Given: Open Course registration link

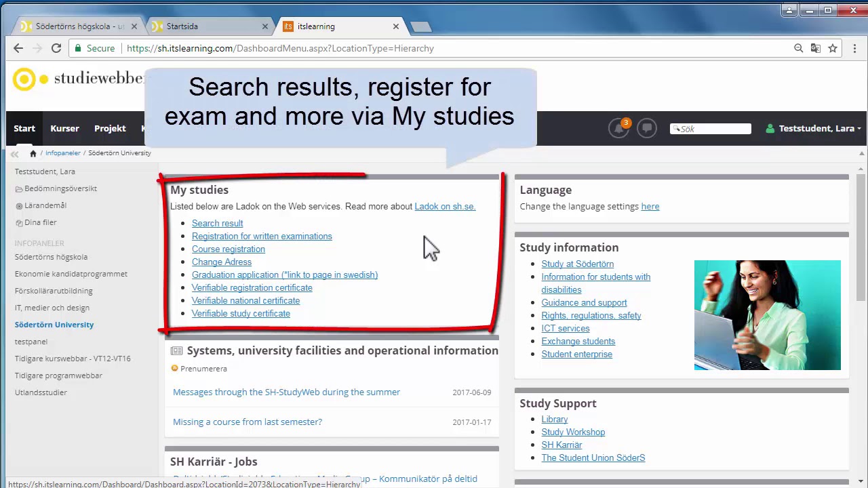Looking at the screenshot, I should [229, 249].
